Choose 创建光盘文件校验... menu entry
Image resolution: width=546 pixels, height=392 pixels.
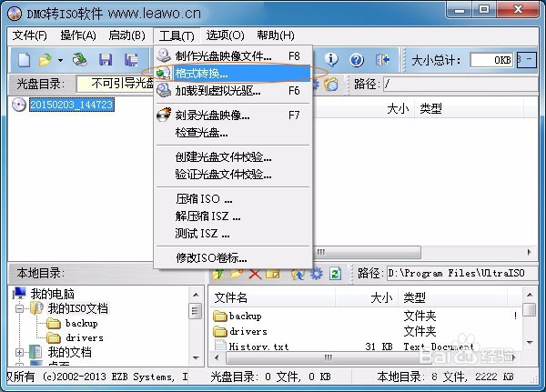coord(233,157)
